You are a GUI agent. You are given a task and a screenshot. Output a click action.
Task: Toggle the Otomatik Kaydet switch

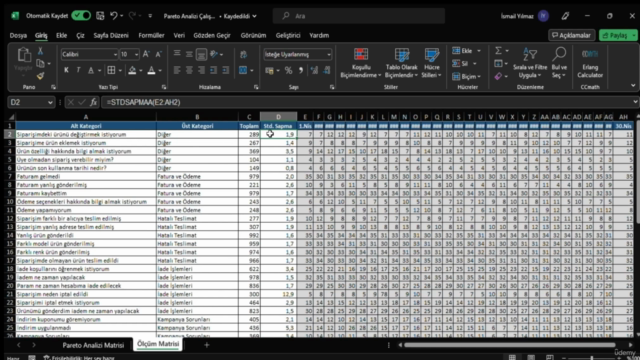(x=81, y=16)
